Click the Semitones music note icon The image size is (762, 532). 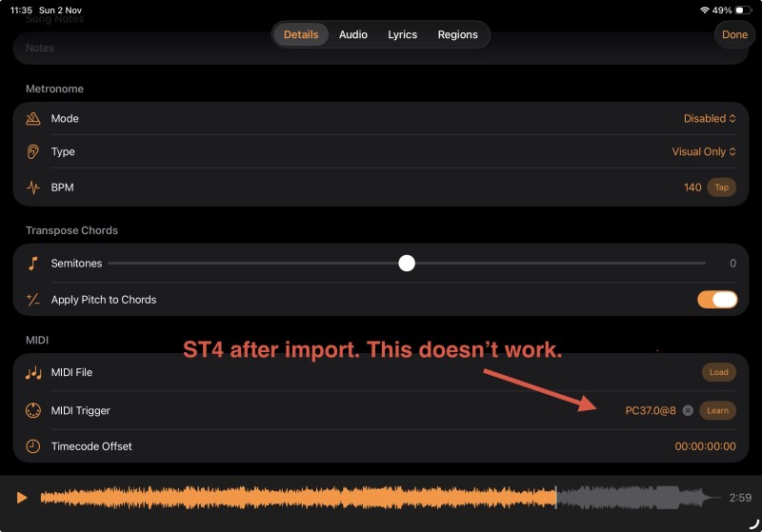pyautogui.click(x=33, y=264)
